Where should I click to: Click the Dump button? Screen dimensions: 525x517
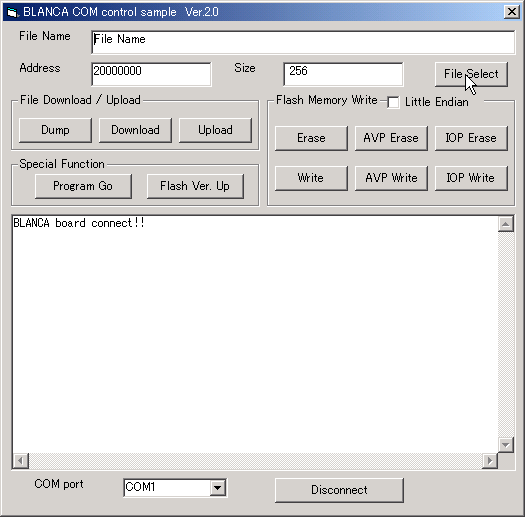(x=55, y=130)
